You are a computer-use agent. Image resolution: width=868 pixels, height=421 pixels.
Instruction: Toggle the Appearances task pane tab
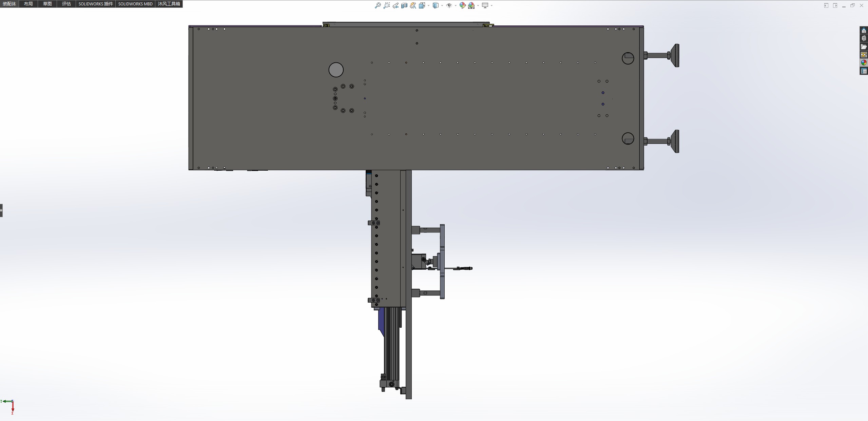[864, 63]
